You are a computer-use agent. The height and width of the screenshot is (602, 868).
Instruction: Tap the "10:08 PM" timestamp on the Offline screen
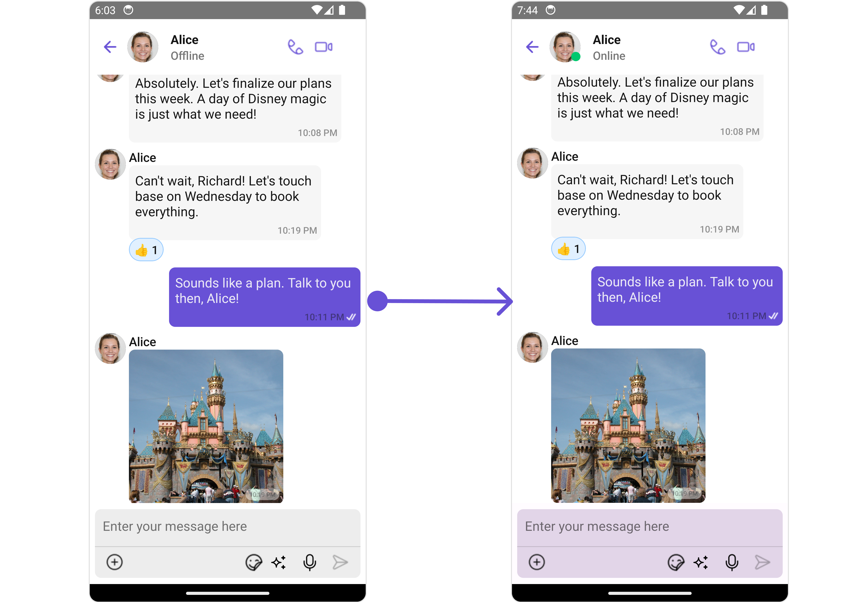(x=317, y=133)
